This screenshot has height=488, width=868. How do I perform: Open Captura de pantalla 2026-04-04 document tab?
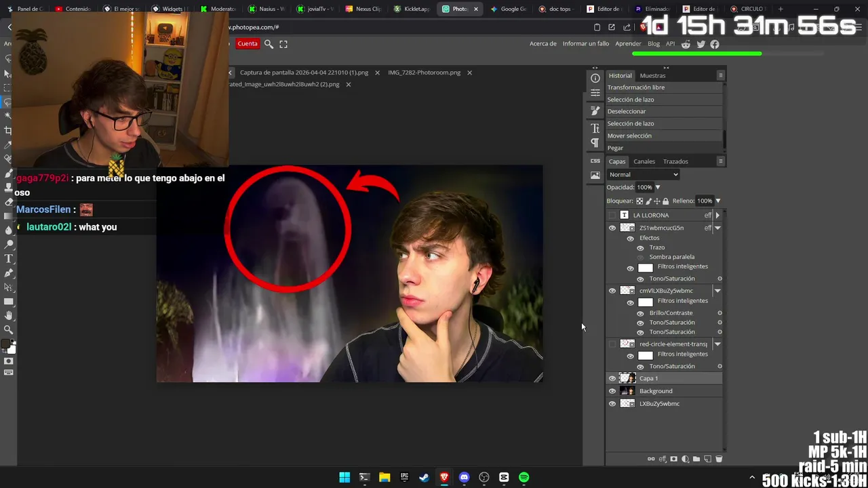pos(304,73)
